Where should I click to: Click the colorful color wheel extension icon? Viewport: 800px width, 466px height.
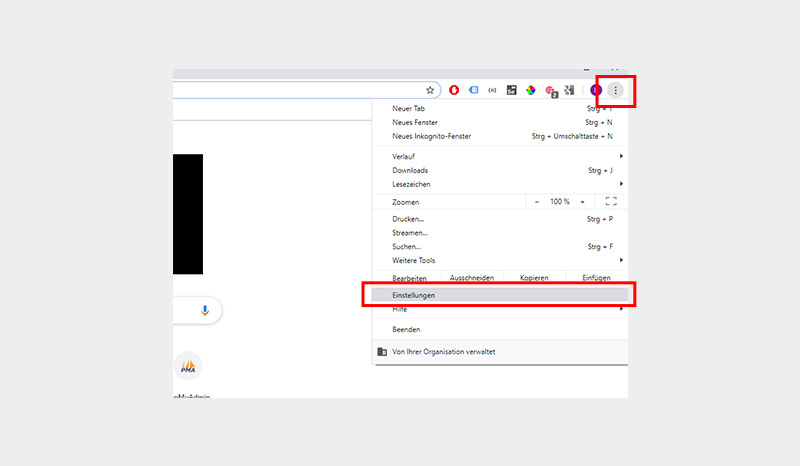(531, 90)
